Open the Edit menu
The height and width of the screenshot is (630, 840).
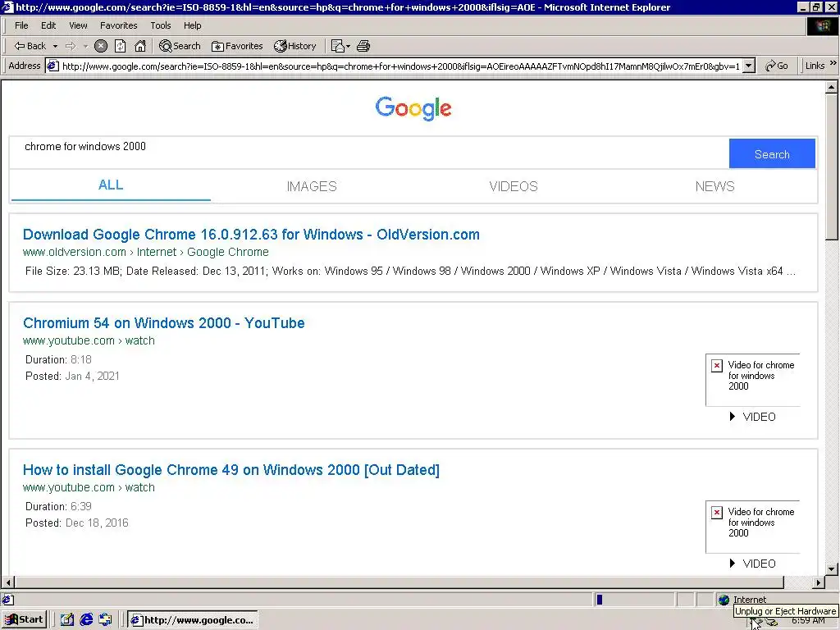pos(48,25)
